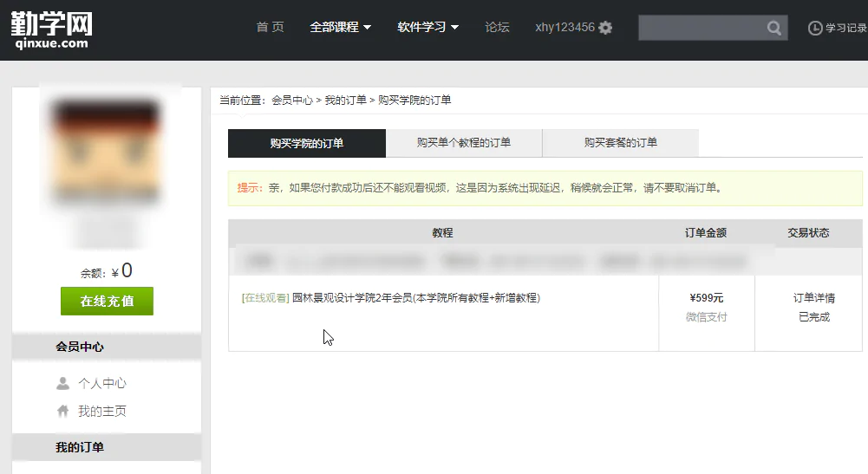Viewport: 868px width, 474px height.
Task: Click the 余额 balance value 0
Action: (127, 270)
